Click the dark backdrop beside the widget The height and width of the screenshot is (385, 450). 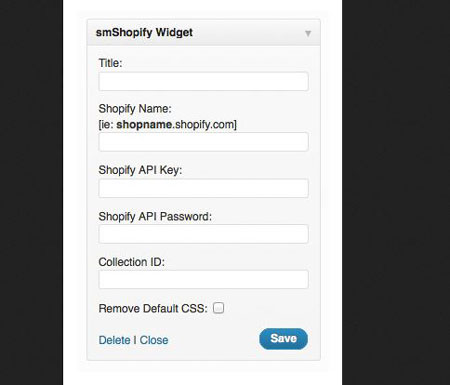[396, 192]
